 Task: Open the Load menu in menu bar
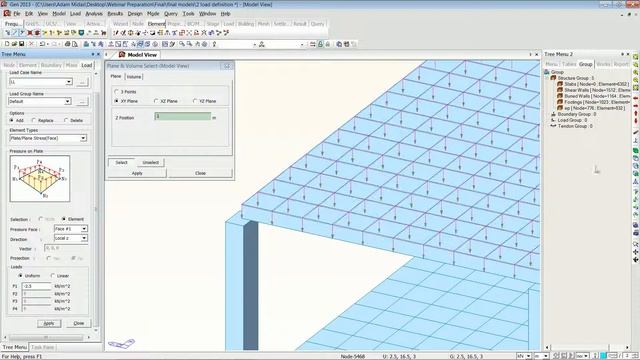coord(76,13)
